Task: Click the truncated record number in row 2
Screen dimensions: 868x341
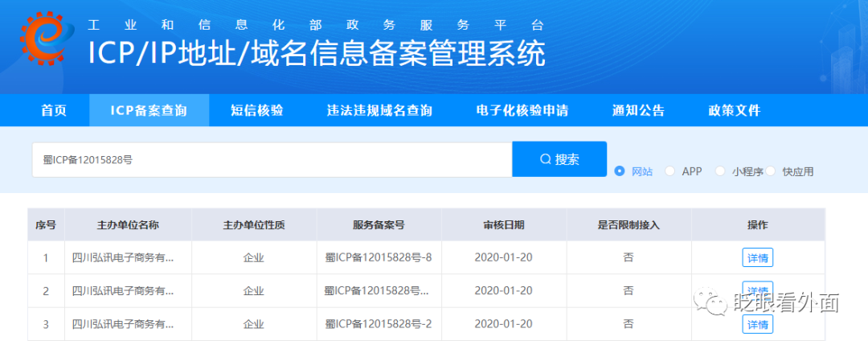Action: coord(377,291)
